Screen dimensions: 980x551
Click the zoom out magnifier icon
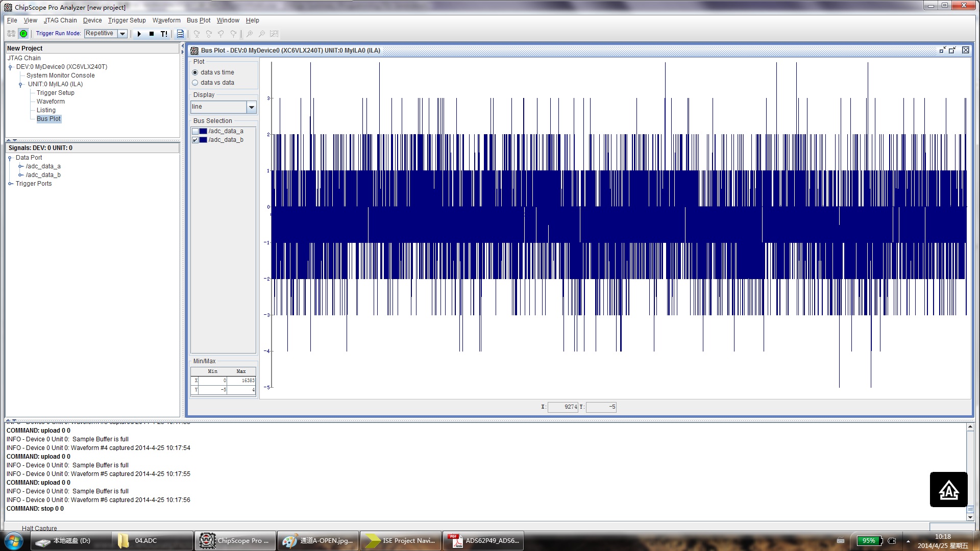tap(262, 34)
